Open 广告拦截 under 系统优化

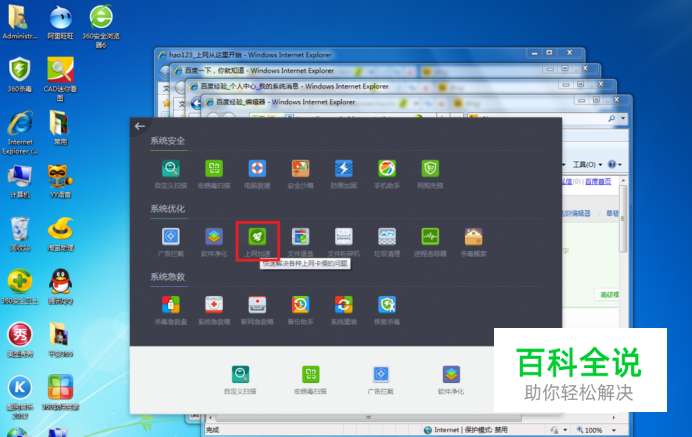pyautogui.click(x=171, y=242)
